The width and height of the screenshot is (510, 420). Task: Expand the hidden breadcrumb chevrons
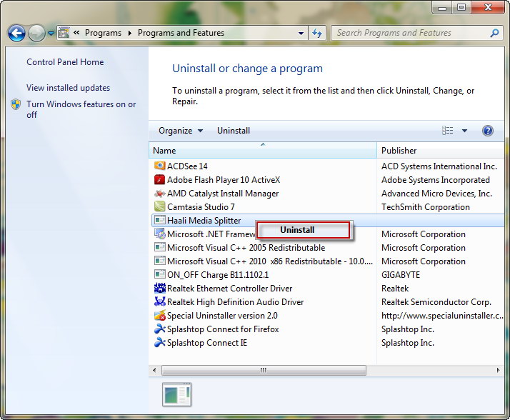coord(76,33)
